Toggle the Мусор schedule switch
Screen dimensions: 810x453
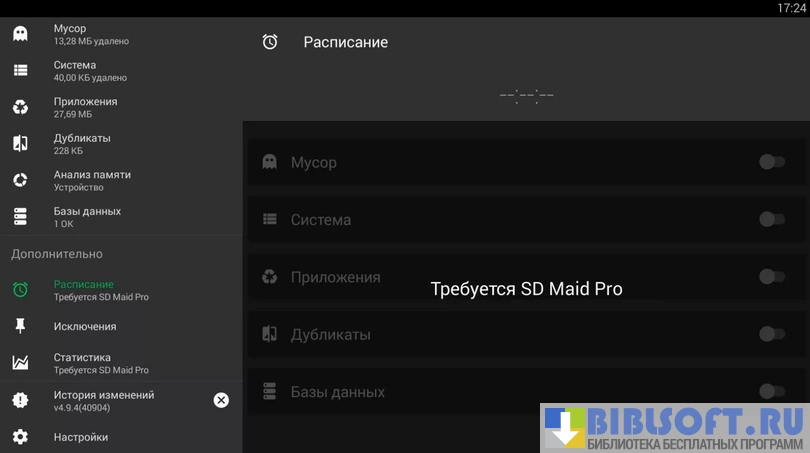click(771, 162)
